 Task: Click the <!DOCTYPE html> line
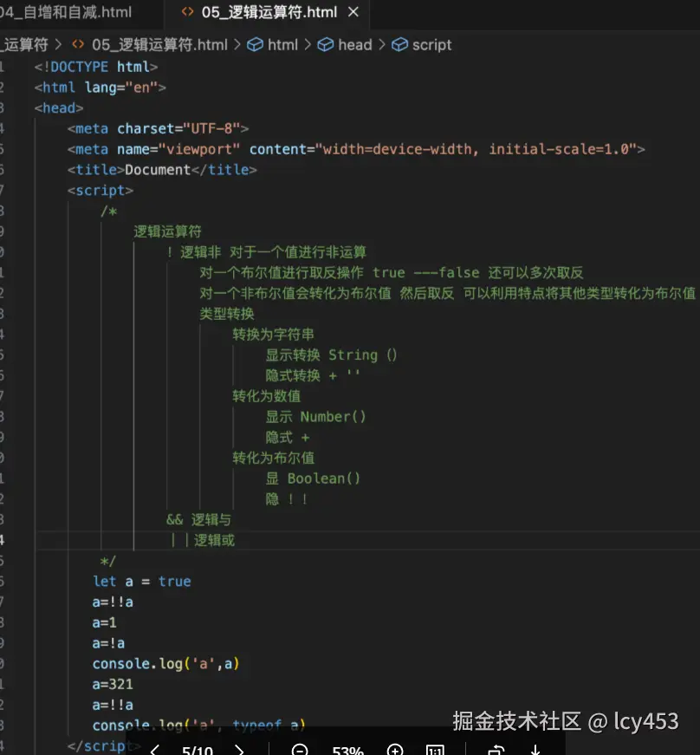click(x=96, y=67)
